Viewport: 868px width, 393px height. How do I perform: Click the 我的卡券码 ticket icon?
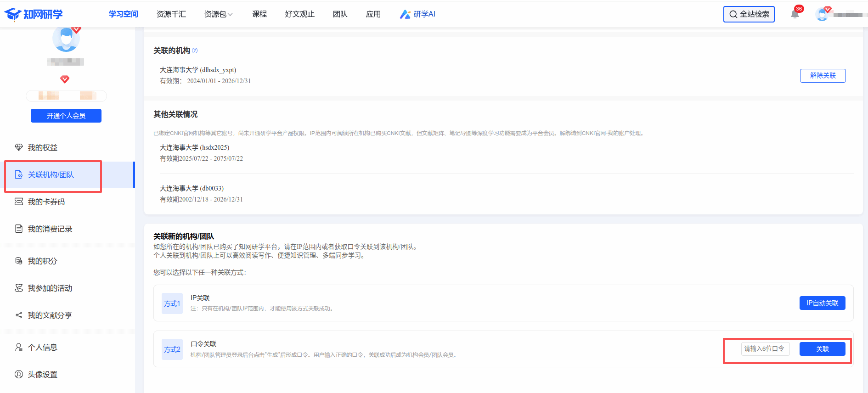pos(19,202)
